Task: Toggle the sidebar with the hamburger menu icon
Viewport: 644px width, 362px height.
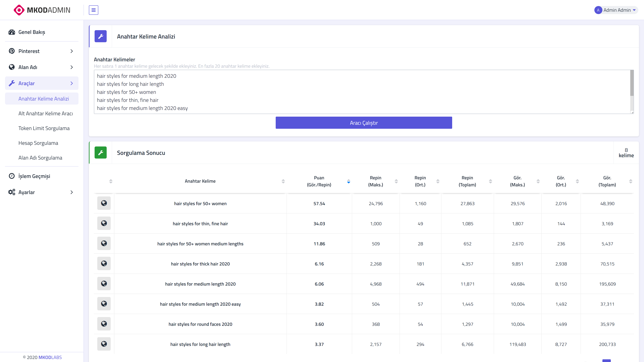Action: (x=94, y=10)
